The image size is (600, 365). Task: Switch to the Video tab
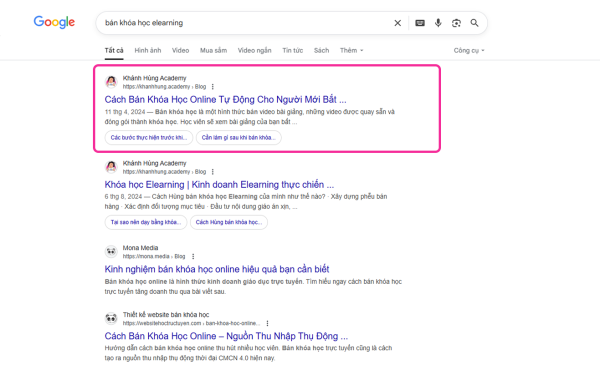pyautogui.click(x=180, y=50)
